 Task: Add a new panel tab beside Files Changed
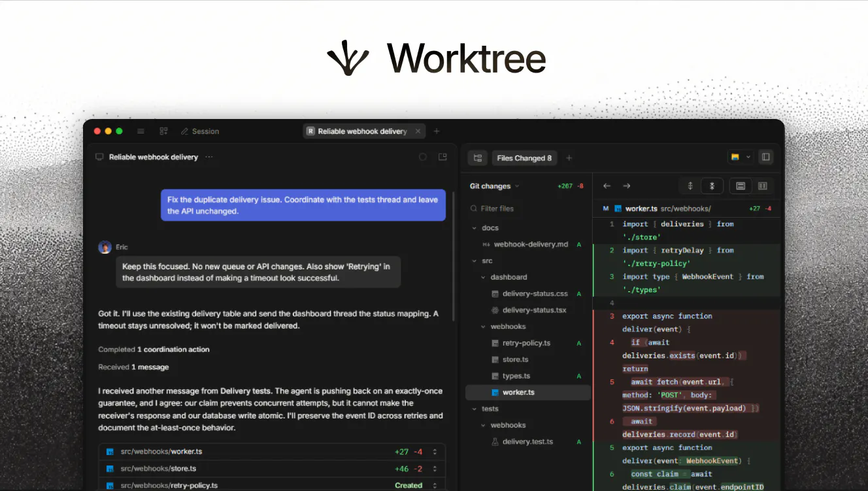click(569, 158)
